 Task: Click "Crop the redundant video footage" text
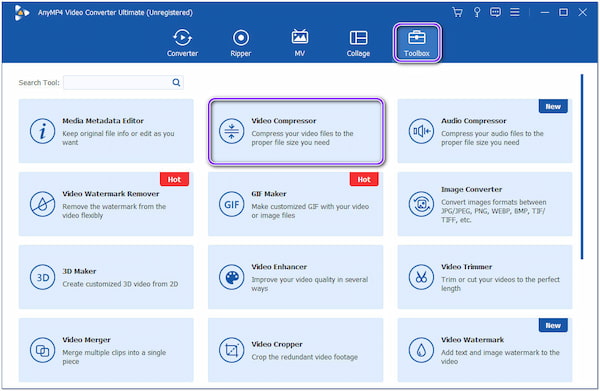point(305,357)
